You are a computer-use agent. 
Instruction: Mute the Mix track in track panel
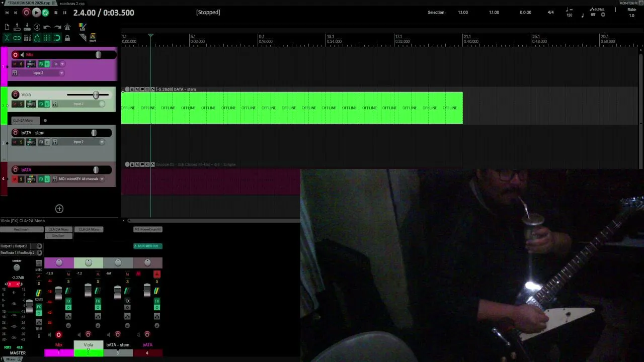tap(15, 64)
